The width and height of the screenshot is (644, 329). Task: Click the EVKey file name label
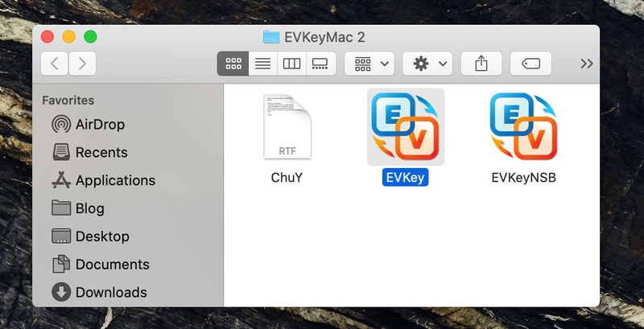click(405, 177)
